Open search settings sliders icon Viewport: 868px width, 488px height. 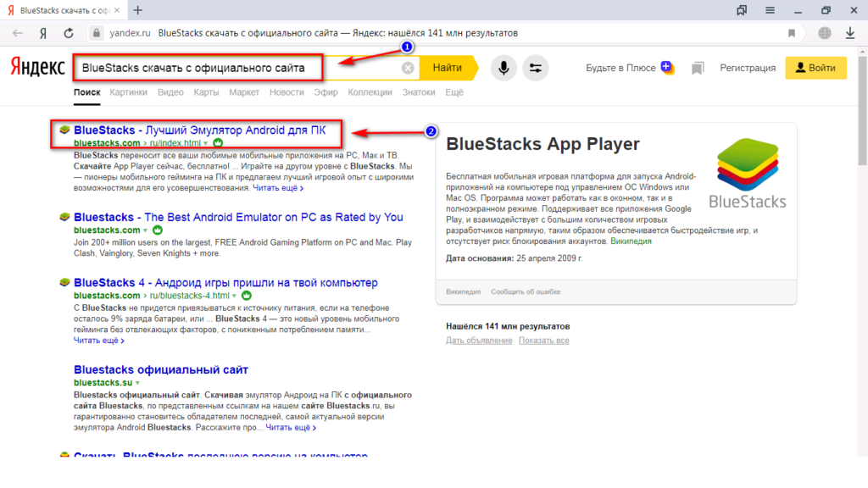pyautogui.click(x=536, y=68)
